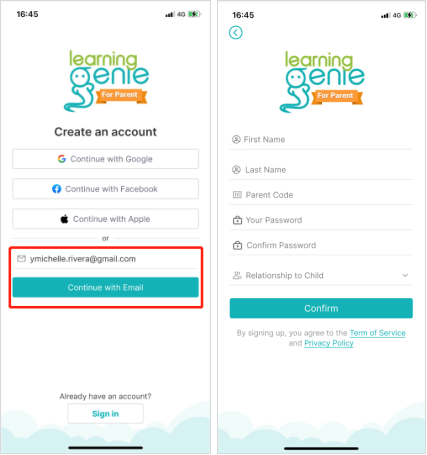Image resolution: width=427 pixels, height=455 pixels.
Task: Choose Continue with Facebook
Action: pyautogui.click(x=105, y=189)
